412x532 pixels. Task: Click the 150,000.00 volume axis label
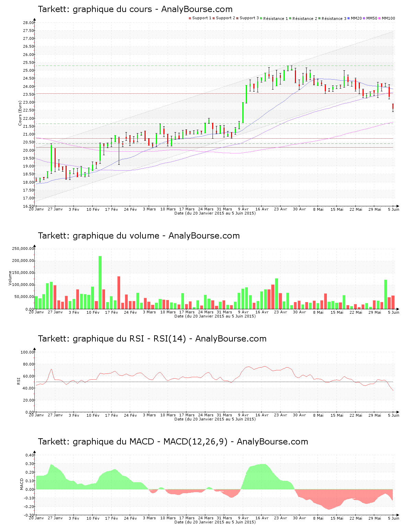tap(23, 273)
